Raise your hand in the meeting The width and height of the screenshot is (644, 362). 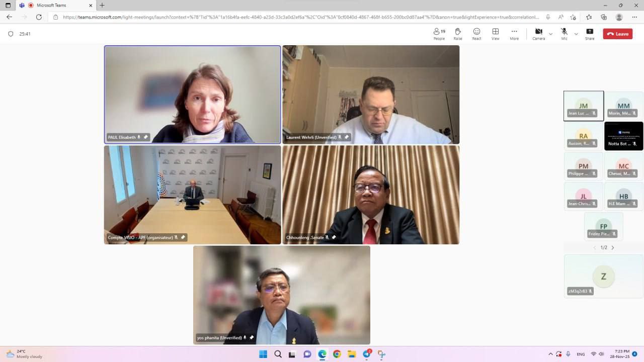click(x=458, y=34)
